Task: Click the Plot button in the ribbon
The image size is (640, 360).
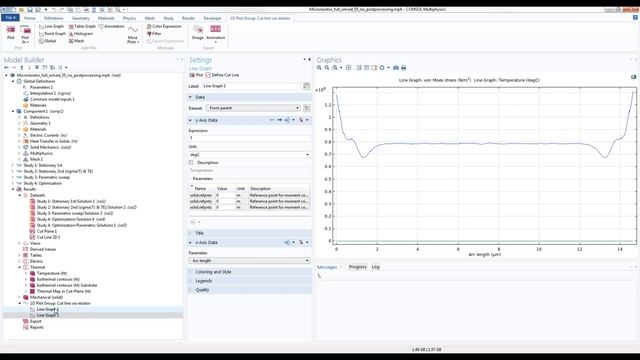Action: tap(11, 32)
